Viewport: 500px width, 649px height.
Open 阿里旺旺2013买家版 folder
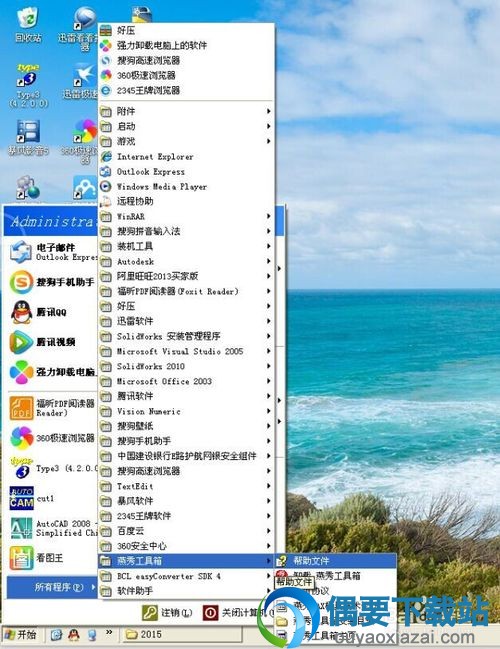186,276
